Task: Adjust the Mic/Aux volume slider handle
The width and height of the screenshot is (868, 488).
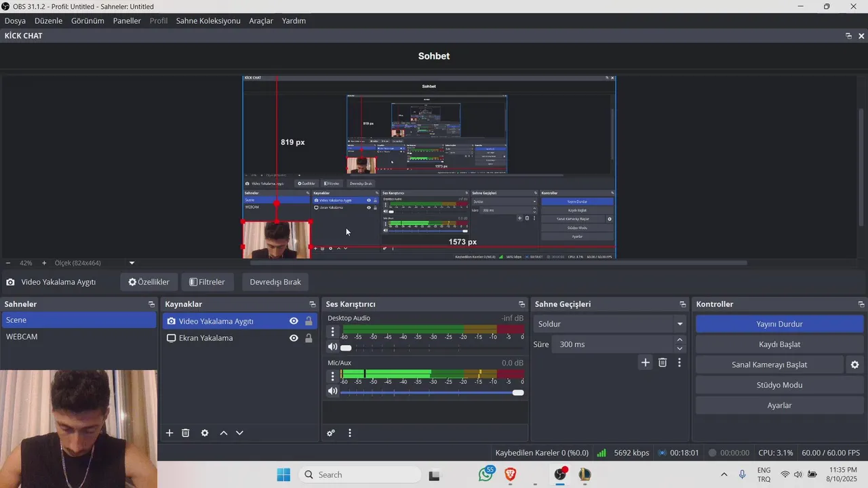Action: point(518,392)
